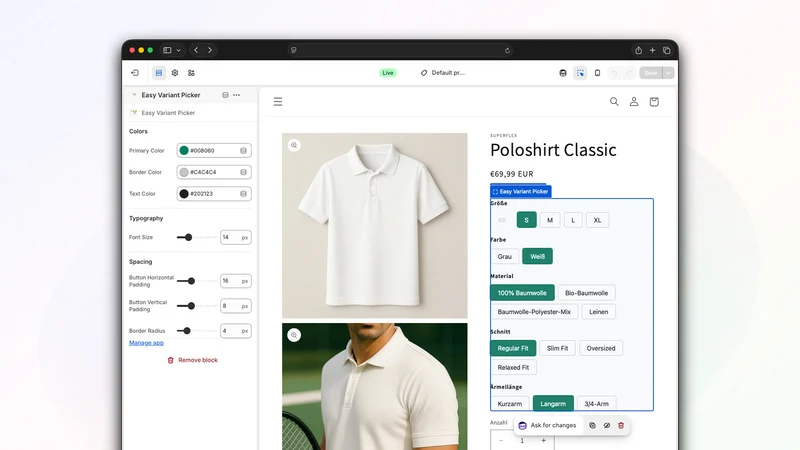Click the Remove block button

[192, 360]
